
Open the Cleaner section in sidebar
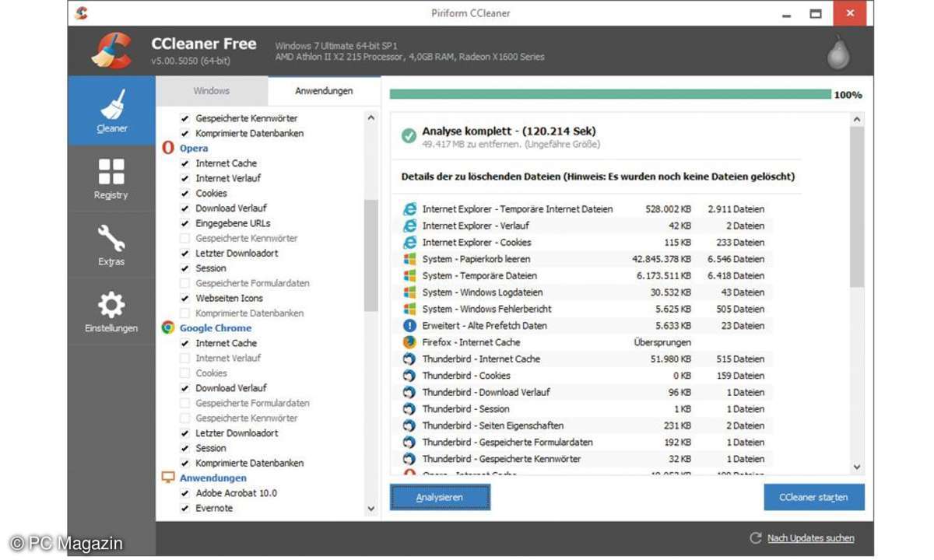point(111,111)
